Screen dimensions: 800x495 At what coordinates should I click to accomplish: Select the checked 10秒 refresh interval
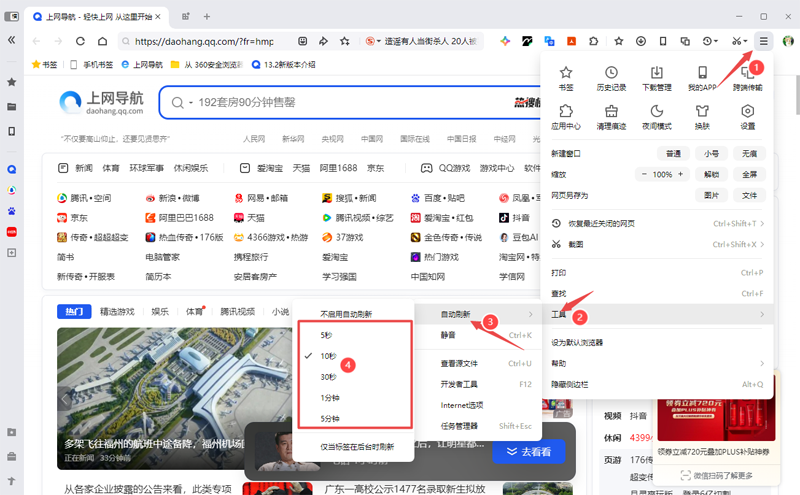click(355, 356)
